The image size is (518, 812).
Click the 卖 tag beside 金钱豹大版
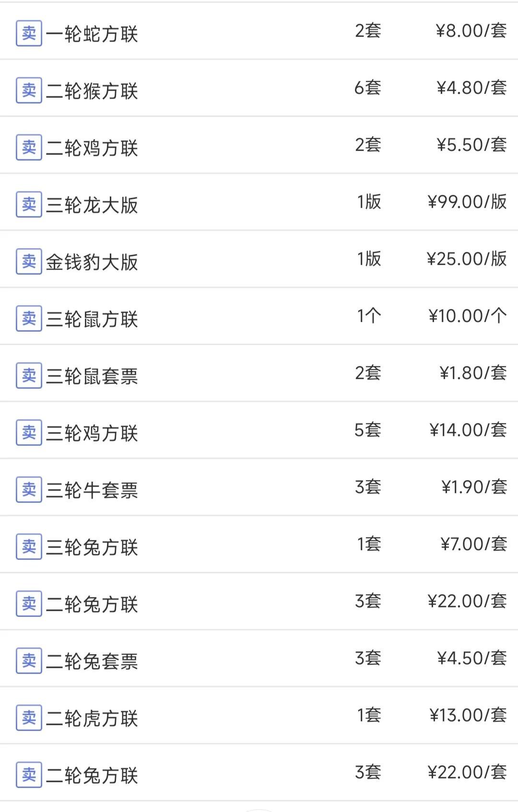coord(29,261)
